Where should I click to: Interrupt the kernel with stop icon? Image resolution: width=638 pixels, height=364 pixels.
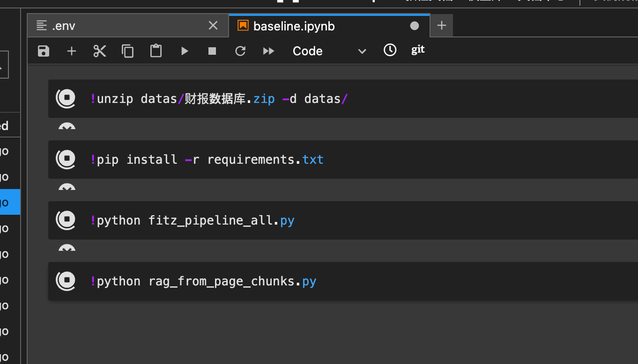pos(211,51)
